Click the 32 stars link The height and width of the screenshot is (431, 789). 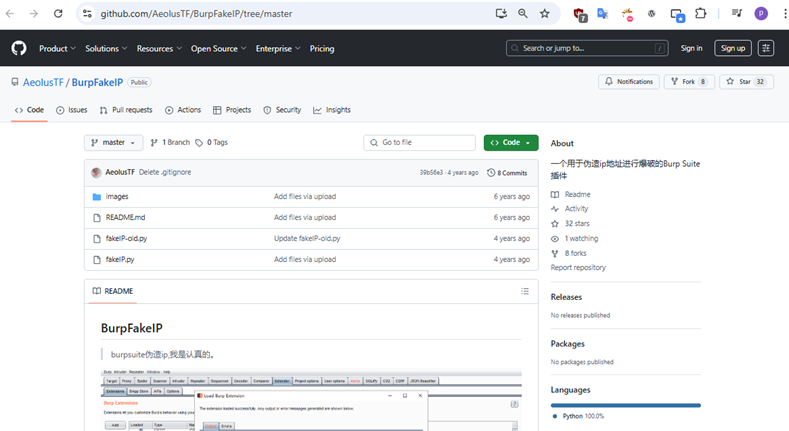pos(570,224)
